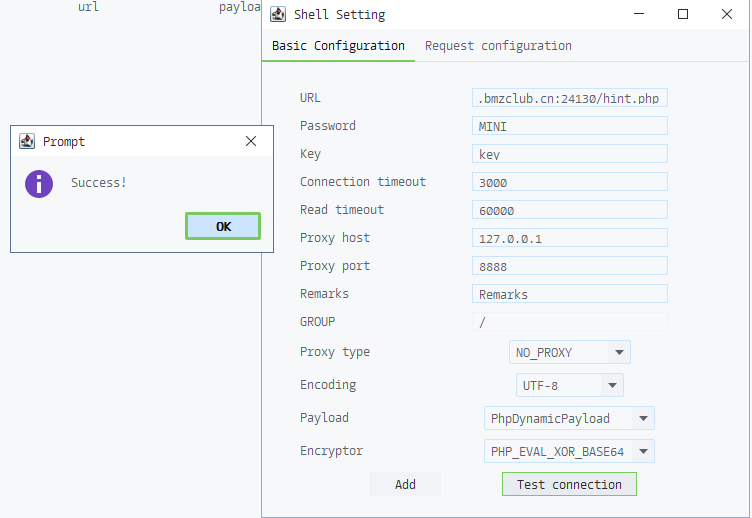Image resolution: width=752 pixels, height=518 pixels.
Task: Click the Test connection button
Action: 569,484
